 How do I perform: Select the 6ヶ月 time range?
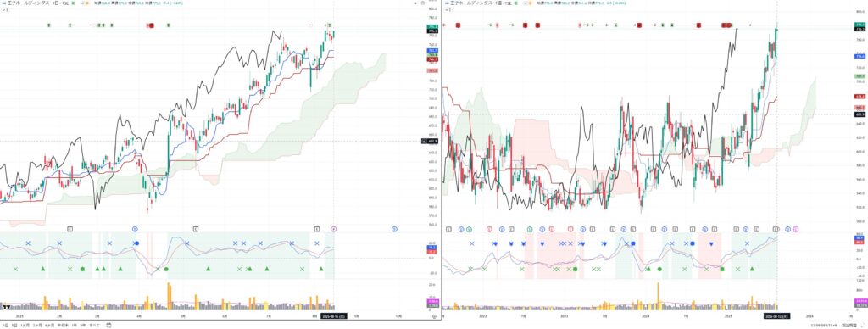pyautogui.click(x=50, y=325)
